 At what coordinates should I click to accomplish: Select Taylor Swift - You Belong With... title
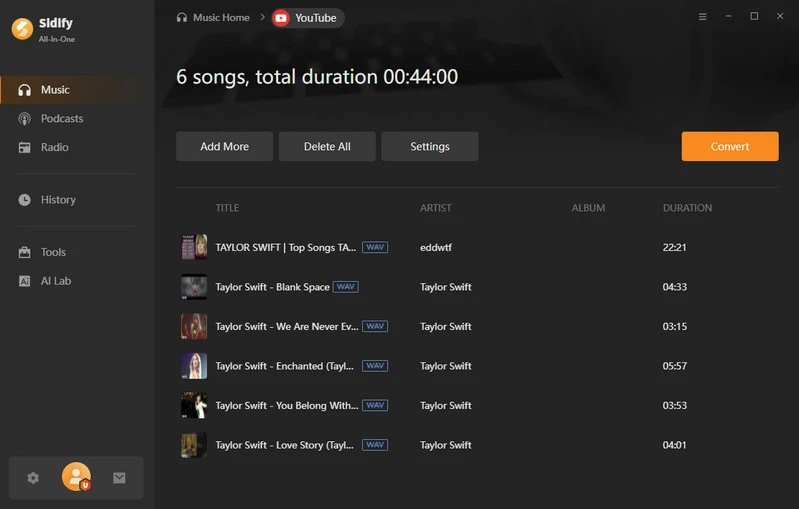(x=287, y=406)
